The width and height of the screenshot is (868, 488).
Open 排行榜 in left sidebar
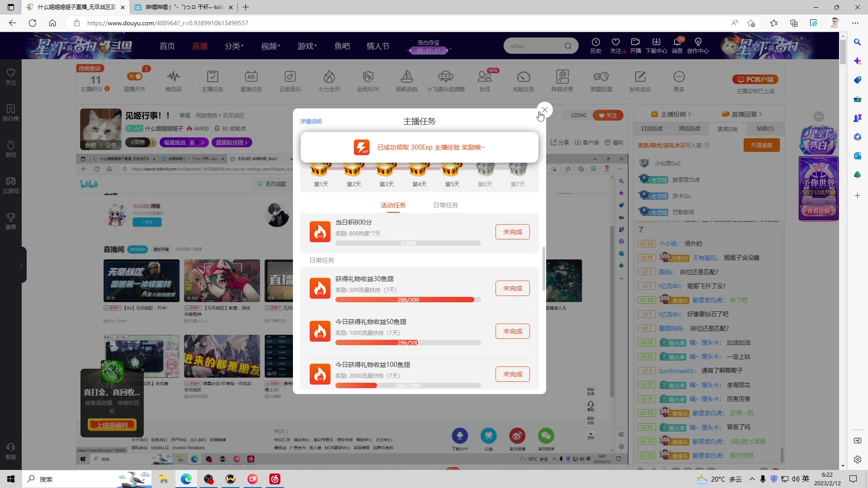pyautogui.click(x=11, y=113)
